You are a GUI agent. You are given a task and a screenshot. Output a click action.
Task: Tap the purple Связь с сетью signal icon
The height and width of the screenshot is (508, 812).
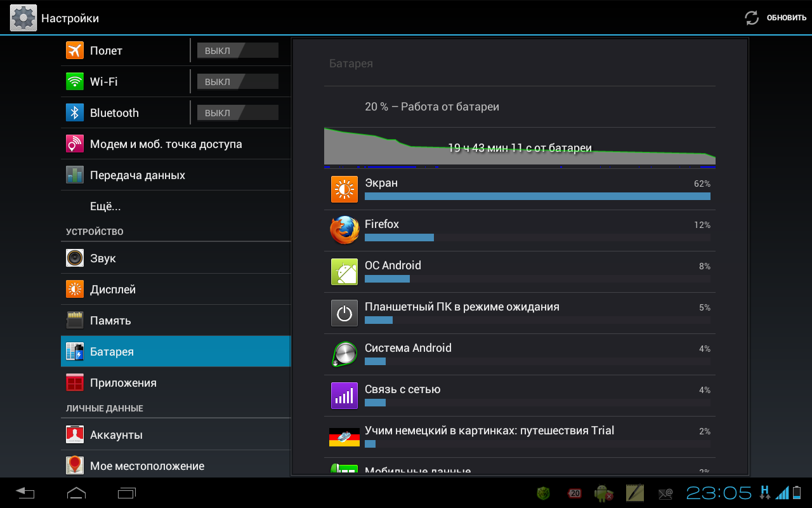344,396
